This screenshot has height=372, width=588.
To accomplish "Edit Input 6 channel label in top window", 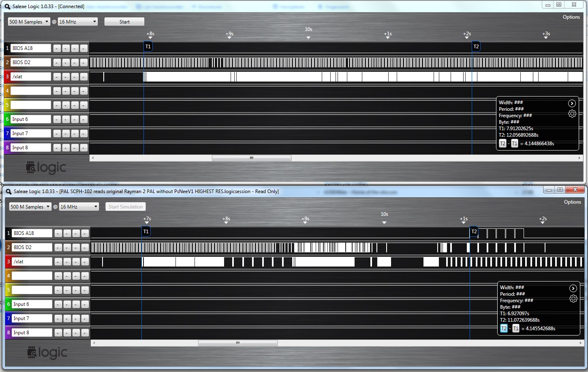I will (x=31, y=119).
